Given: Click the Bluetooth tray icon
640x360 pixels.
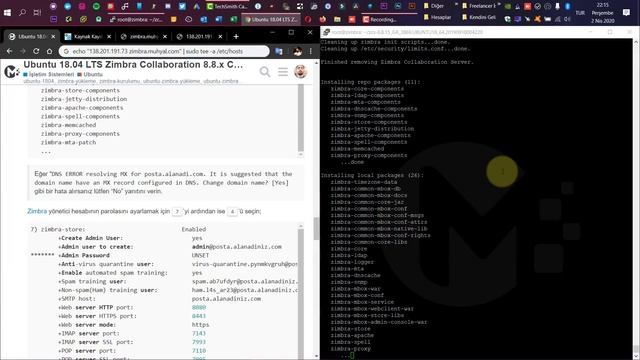Looking at the screenshot, I should (x=567, y=7).
